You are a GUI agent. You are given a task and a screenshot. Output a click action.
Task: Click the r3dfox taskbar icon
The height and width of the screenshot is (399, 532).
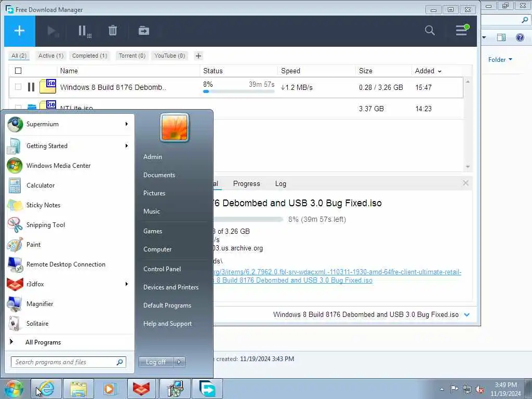point(141,389)
